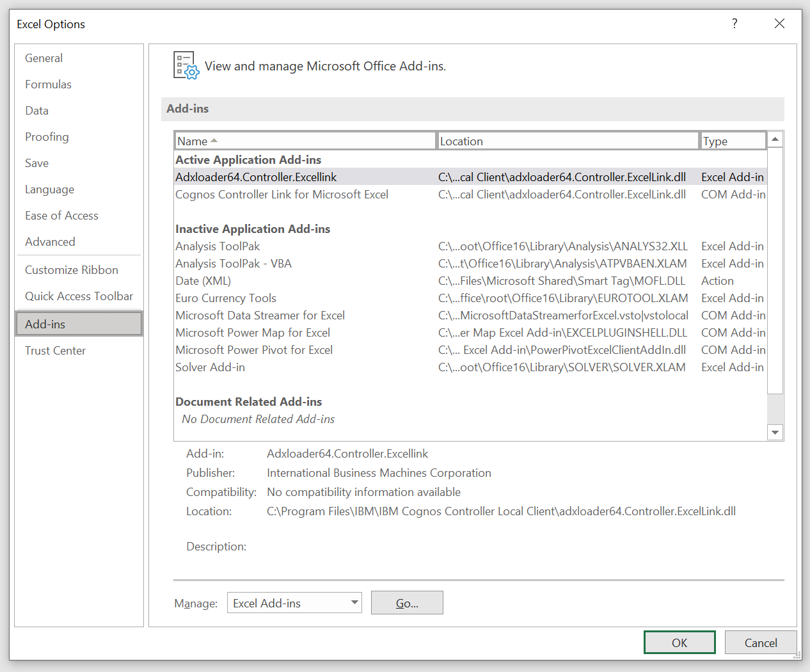Sort add-ins by Type column header
Image resolution: width=810 pixels, height=672 pixels.
[733, 141]
